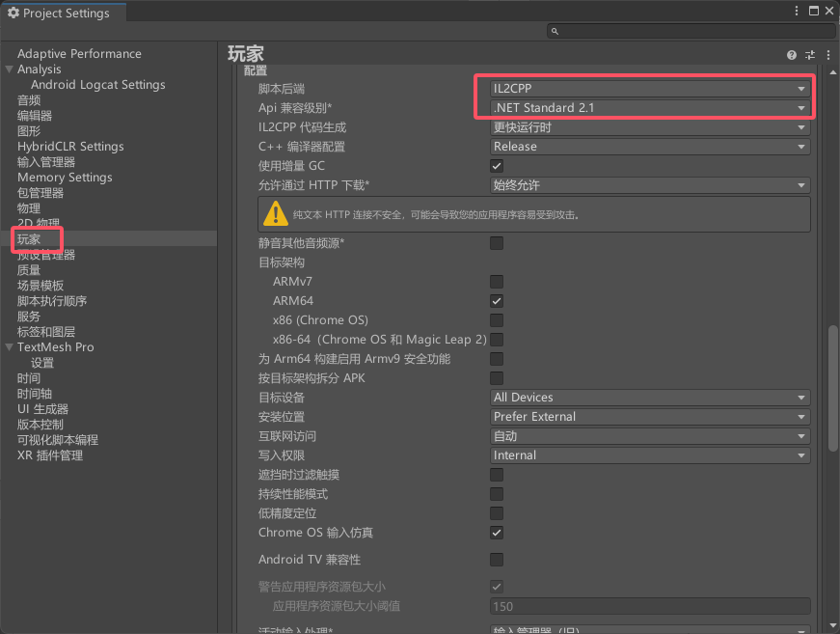Click the preset sliders icon
Screen dimensions: 840x634
[810, 55]
